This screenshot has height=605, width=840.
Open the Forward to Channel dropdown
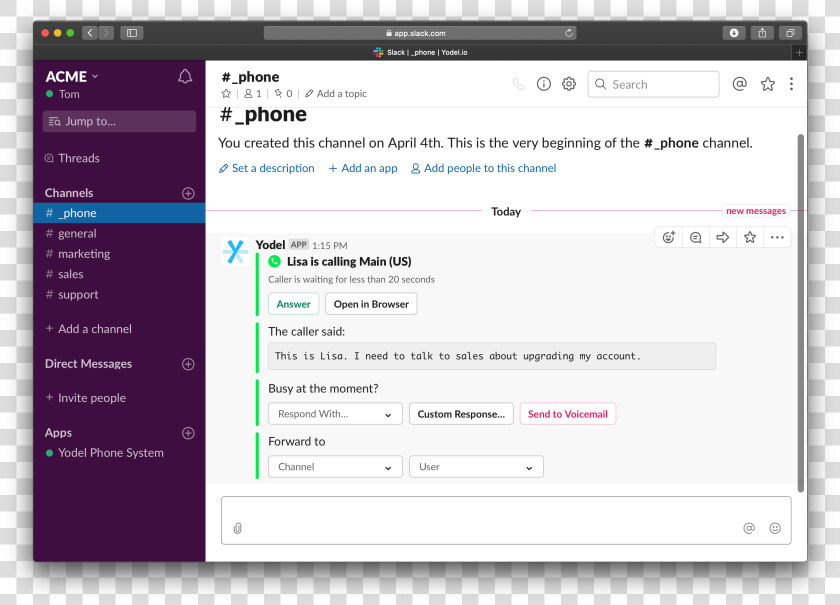tap(335, 467)
